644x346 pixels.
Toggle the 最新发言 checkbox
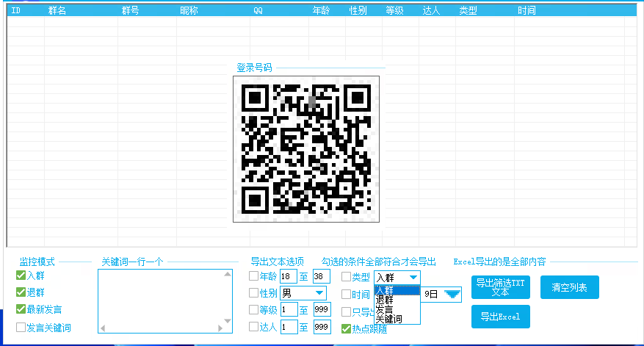[x=21, y=309]
